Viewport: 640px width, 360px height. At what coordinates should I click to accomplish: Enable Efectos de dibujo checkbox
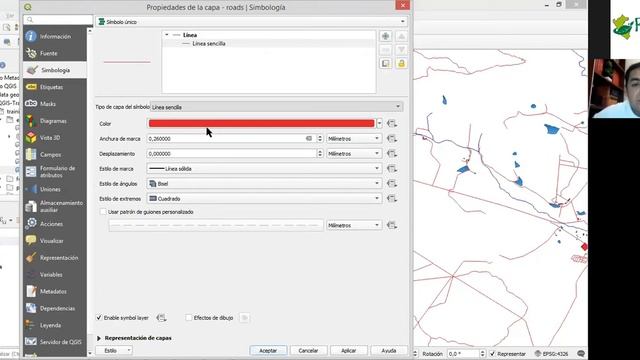pos(189,318)
